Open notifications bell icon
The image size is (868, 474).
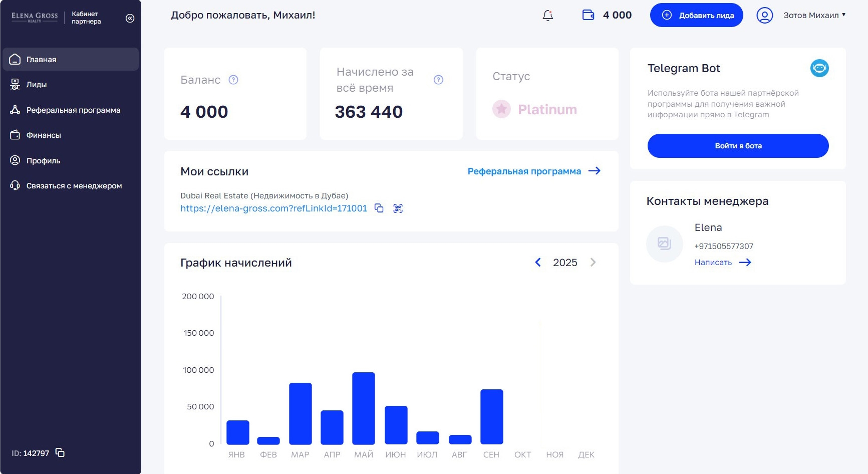pos(547,16)
